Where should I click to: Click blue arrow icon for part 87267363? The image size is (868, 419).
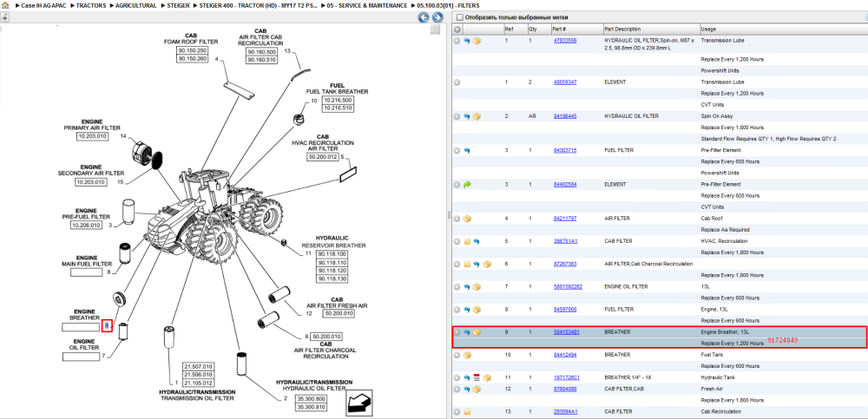[477, 264]
